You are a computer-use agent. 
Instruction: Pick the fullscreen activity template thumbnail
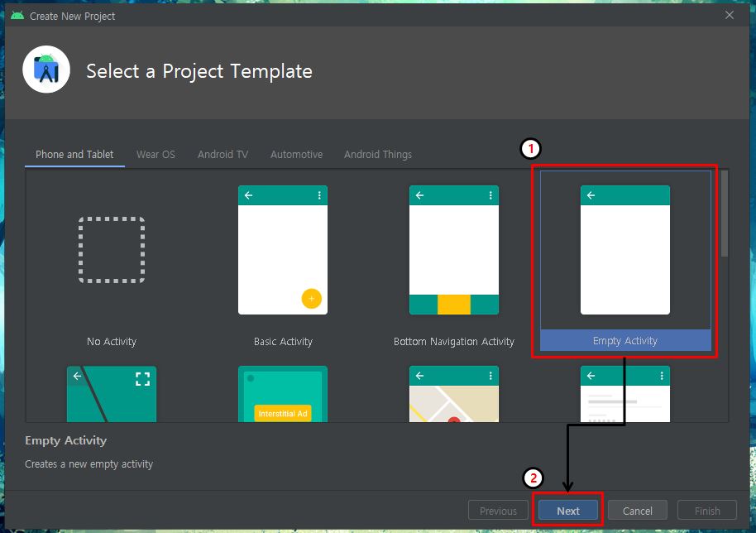click(x=112, y=394)
